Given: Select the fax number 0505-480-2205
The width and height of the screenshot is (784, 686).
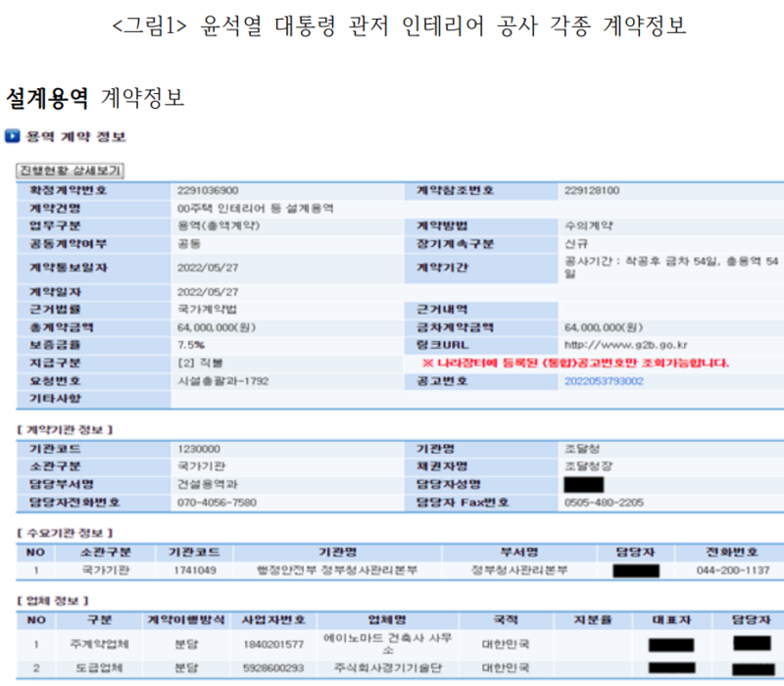Looking at the screenshot, I should click(605, 503).
